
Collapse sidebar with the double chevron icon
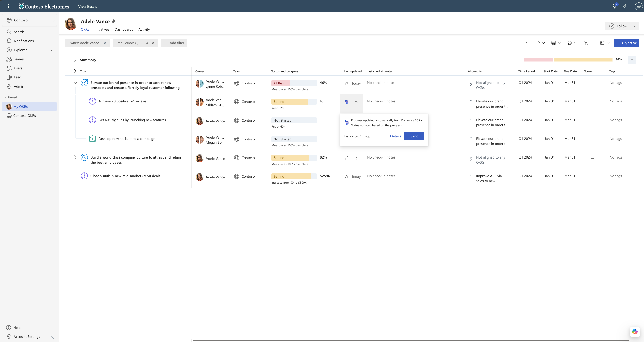pos(52,337)
